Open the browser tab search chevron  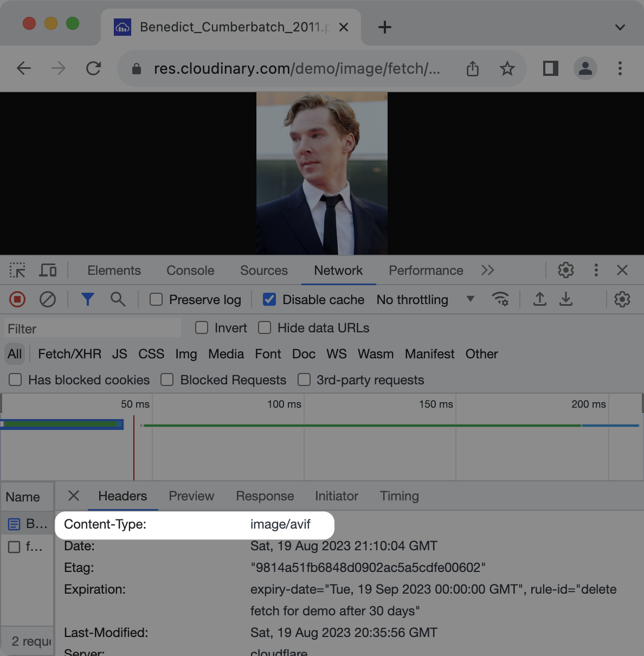coord(620,27)
